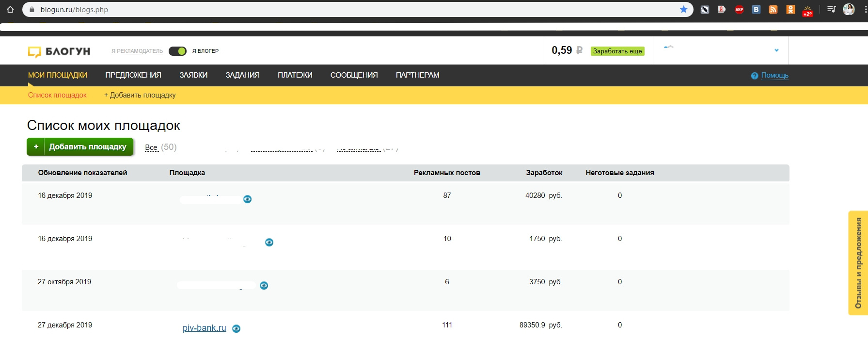Image resolution: width=868 pixels, height=358 pixels.
Task: Open the weather +2° extension
Action: [807, 11]
